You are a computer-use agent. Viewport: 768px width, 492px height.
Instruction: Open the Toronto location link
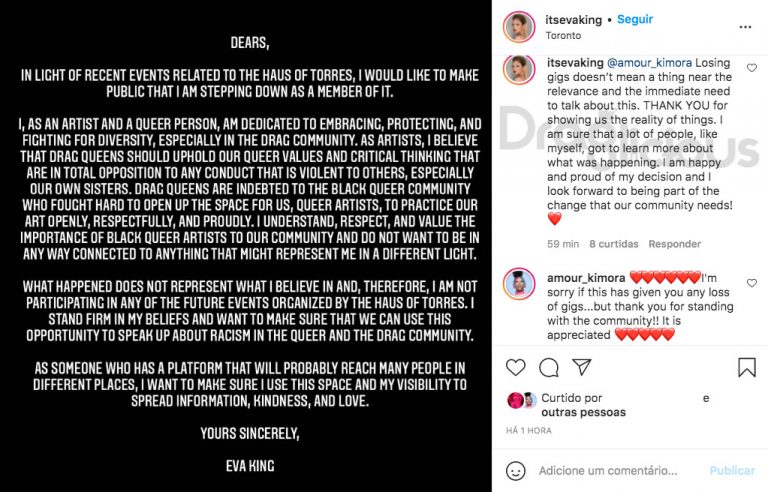pos(563,35)
